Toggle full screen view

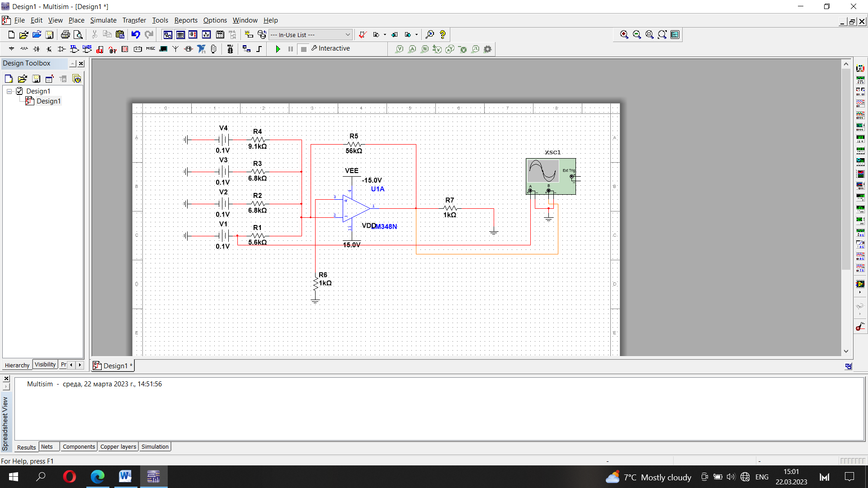click(675, 35)
